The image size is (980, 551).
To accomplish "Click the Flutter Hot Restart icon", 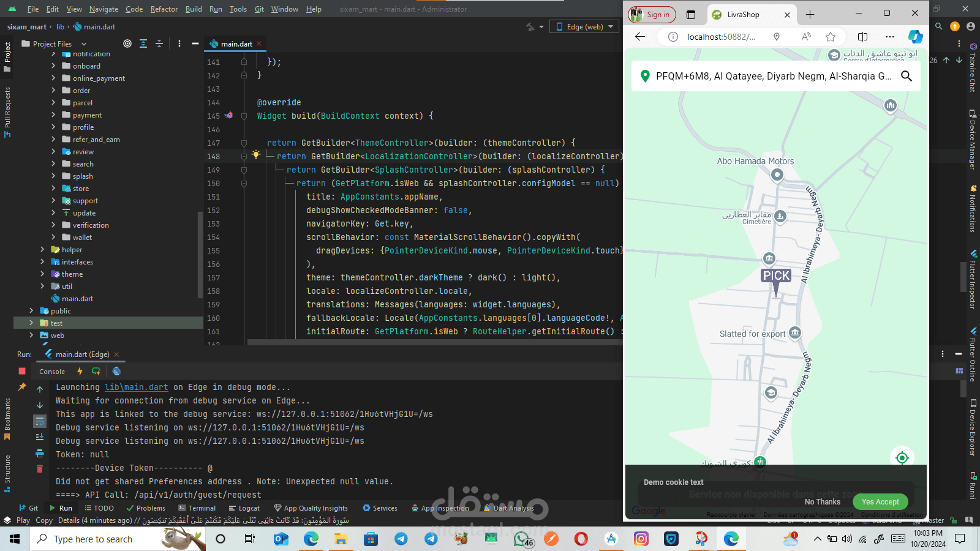I will click(96, 371).
